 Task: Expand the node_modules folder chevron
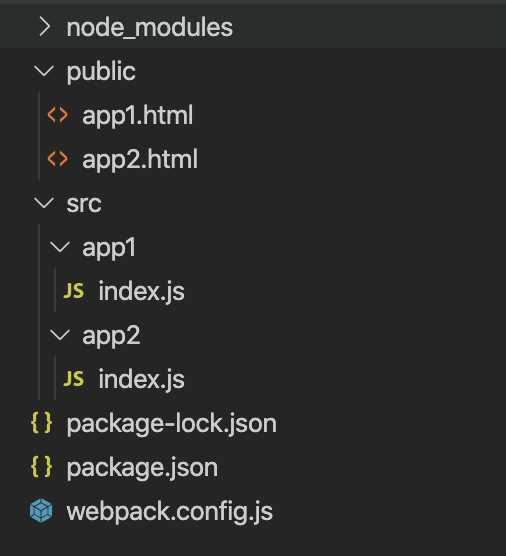(45, 27)
